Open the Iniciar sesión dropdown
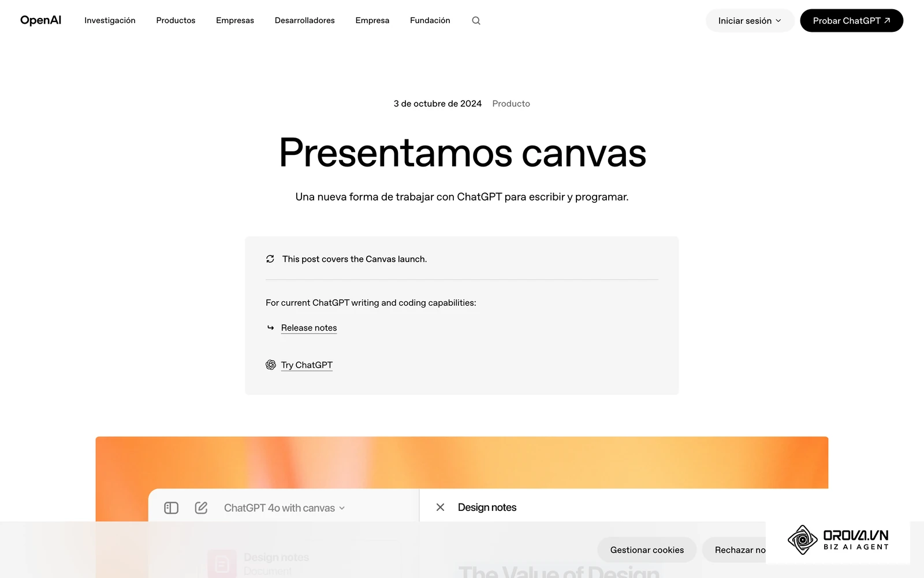Image resolution: width=924 pixels, height=578 pixels. coord(750,21)
